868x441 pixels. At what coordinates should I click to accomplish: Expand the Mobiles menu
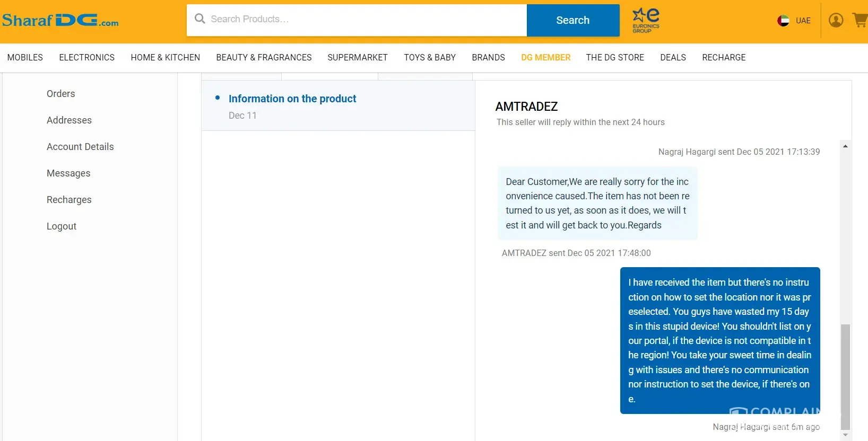click(25, 57)
